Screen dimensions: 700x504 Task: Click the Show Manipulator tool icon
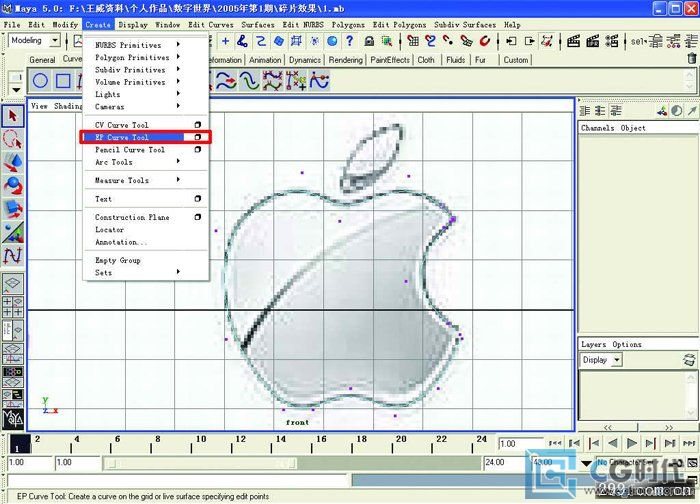point(12,232)
